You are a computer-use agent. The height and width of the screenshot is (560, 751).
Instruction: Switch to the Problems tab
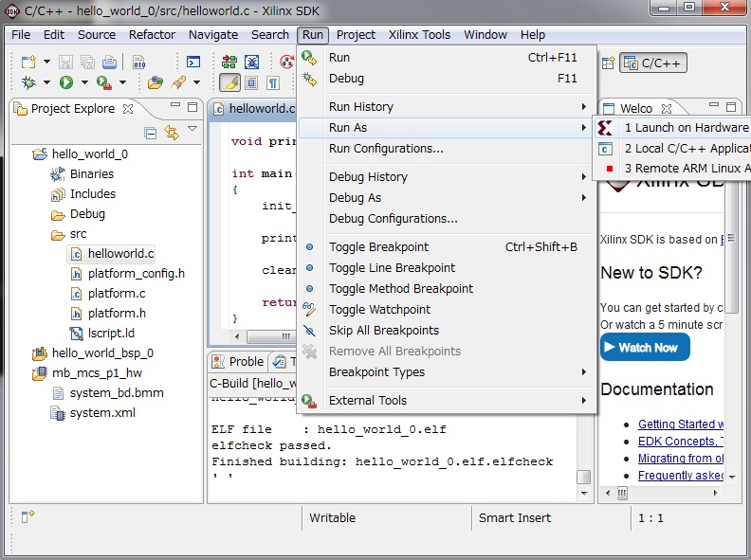238,361
